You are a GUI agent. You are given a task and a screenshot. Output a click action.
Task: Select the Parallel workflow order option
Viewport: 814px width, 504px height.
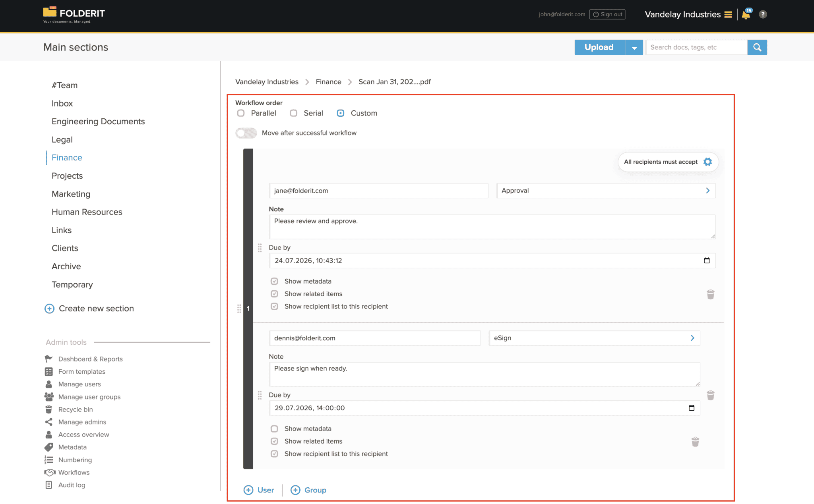click(x=241, y=113)
